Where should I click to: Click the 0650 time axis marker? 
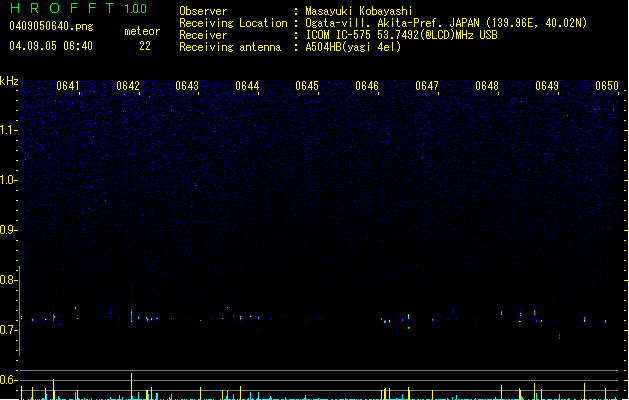[x=607, y=86]
